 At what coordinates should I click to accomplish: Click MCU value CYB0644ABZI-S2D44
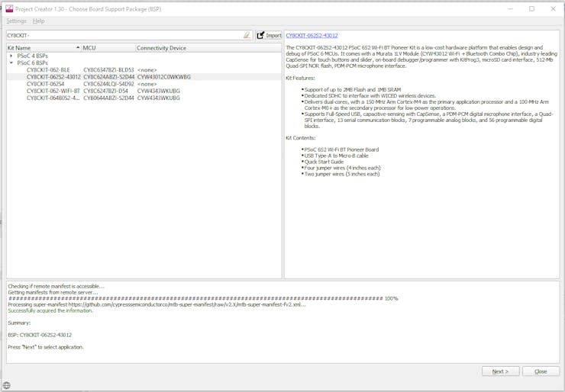tap(108, 98)
